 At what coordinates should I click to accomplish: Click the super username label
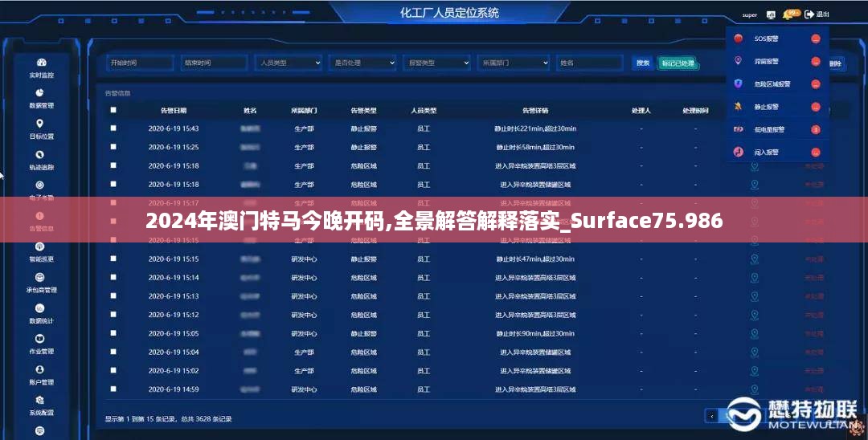point(750,15)
